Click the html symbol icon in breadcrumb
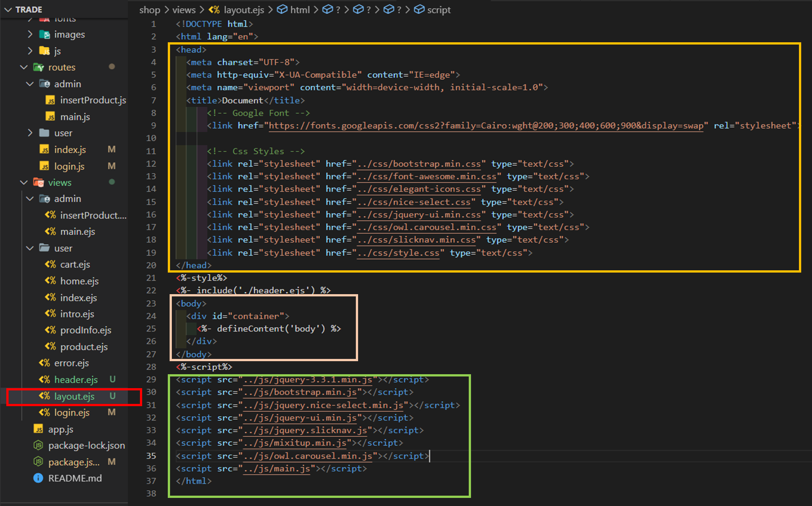 point(282,9)
